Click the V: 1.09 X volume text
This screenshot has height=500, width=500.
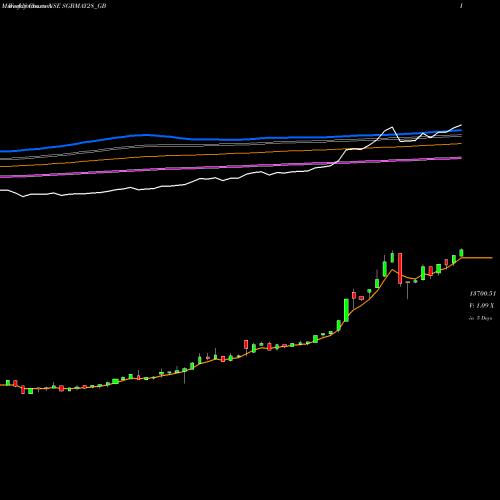click(481, 306)
